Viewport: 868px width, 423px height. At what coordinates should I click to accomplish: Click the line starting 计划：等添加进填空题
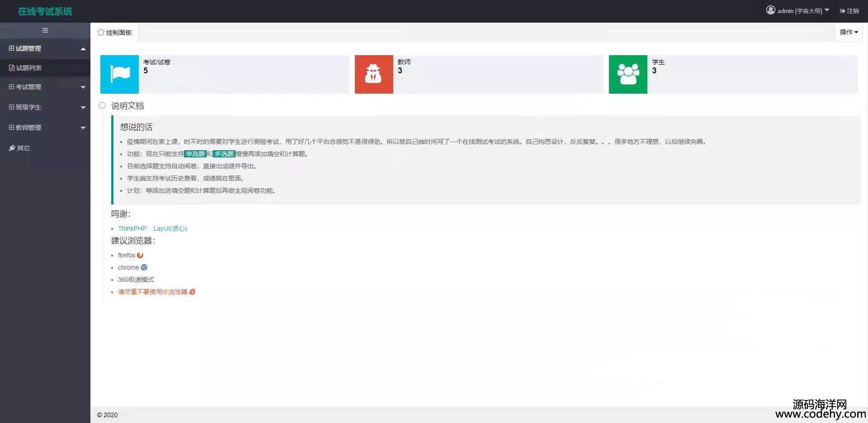(x=203, y=190)
